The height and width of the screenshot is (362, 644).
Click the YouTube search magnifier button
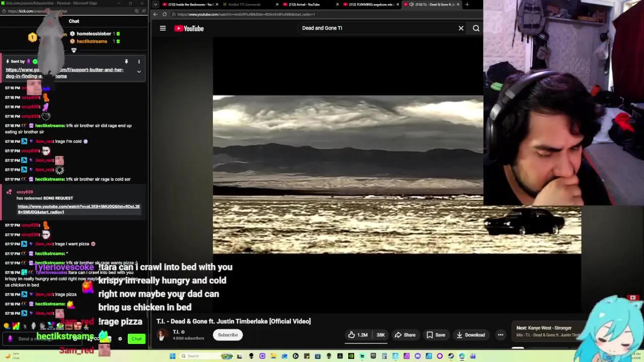[476, 28]
